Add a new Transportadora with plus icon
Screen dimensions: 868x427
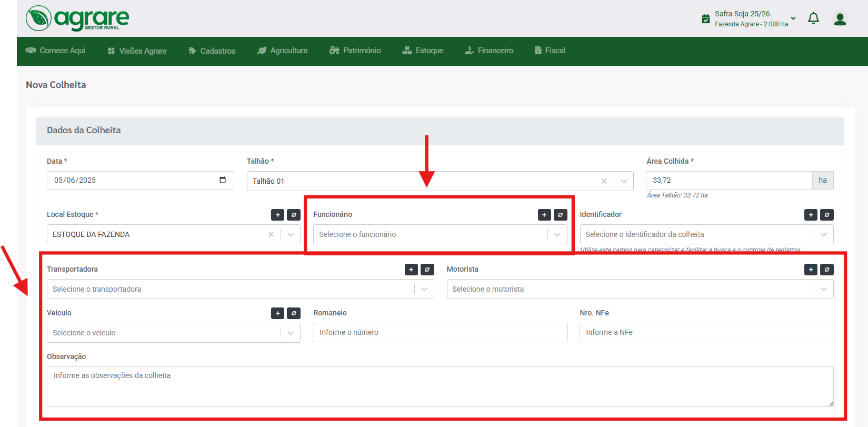(x=411, y=270)
